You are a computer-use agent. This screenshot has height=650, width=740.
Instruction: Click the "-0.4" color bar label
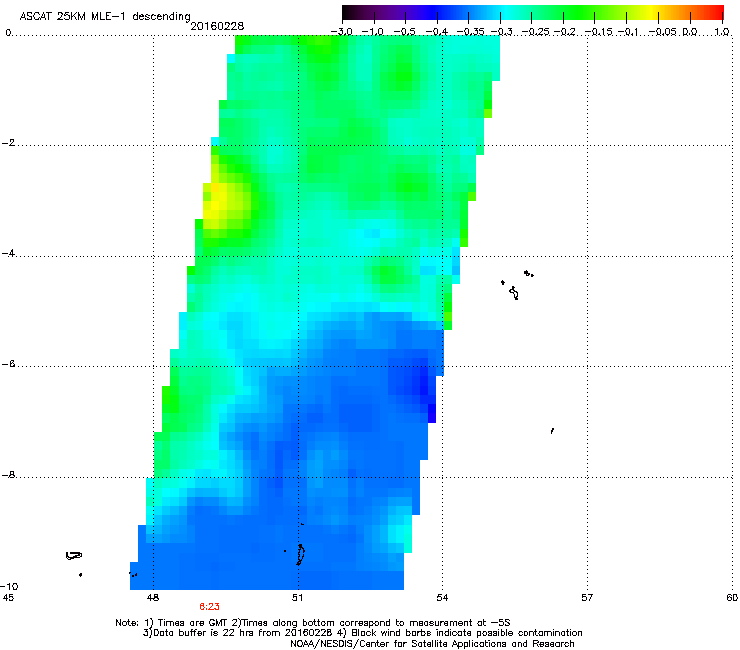click(x=437, y=32)
